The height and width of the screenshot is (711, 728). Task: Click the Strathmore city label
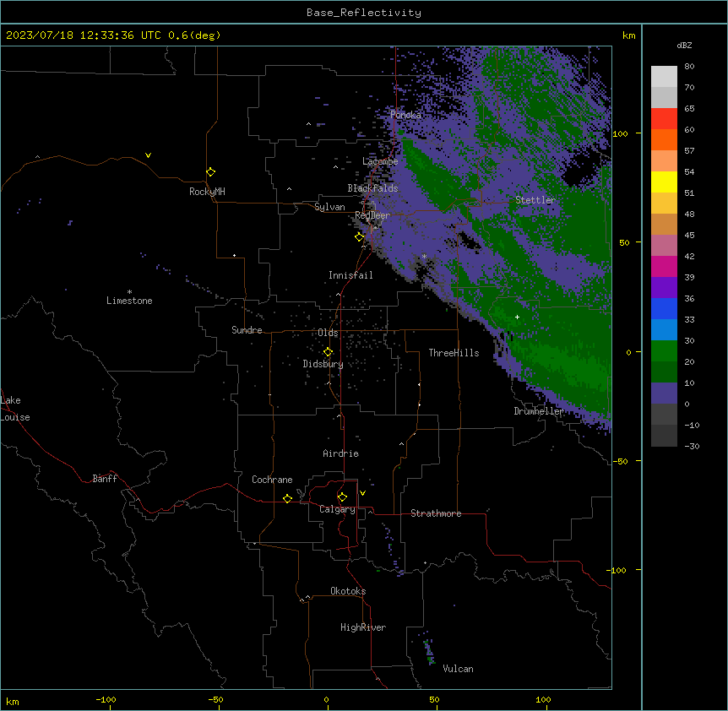coord(436,513)
